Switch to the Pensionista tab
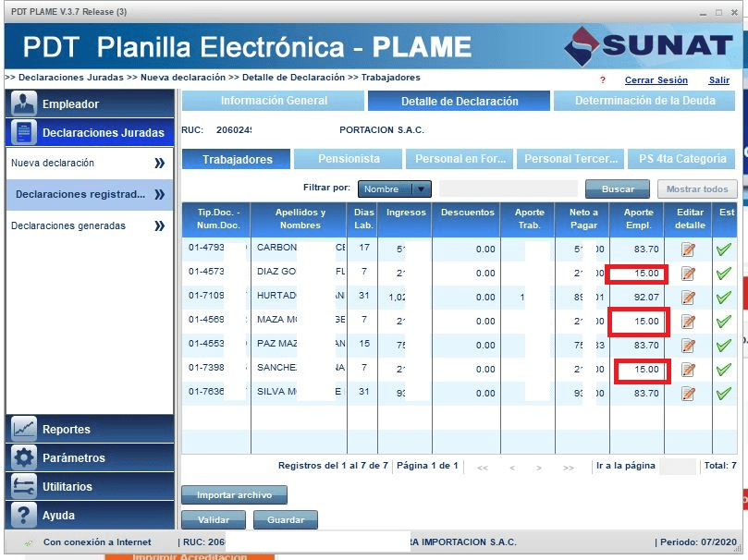Image resolution: width=748 pixels, height=560 pixels. click(x=349, y=159)
